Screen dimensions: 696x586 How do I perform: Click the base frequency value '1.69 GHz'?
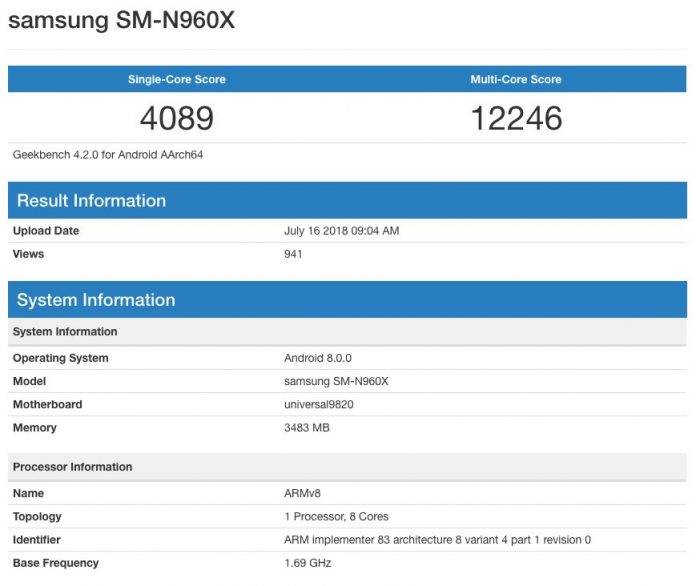point(308,563)
